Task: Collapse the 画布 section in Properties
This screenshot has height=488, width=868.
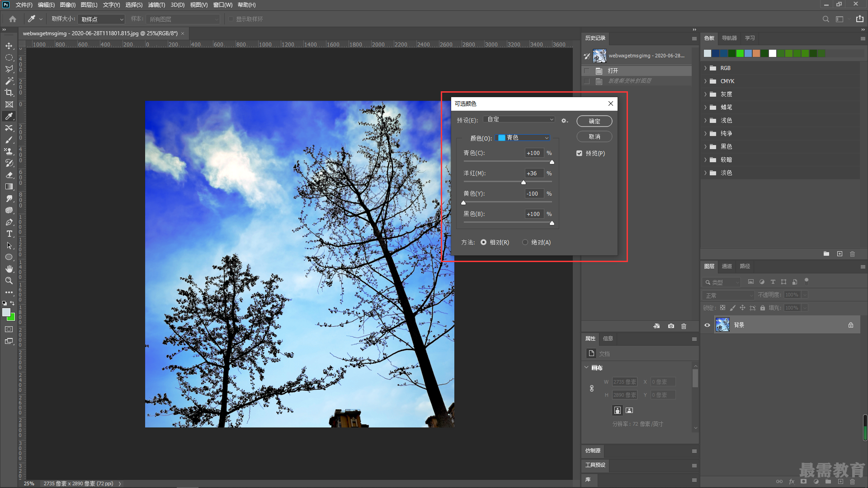Action: point(586,367)
